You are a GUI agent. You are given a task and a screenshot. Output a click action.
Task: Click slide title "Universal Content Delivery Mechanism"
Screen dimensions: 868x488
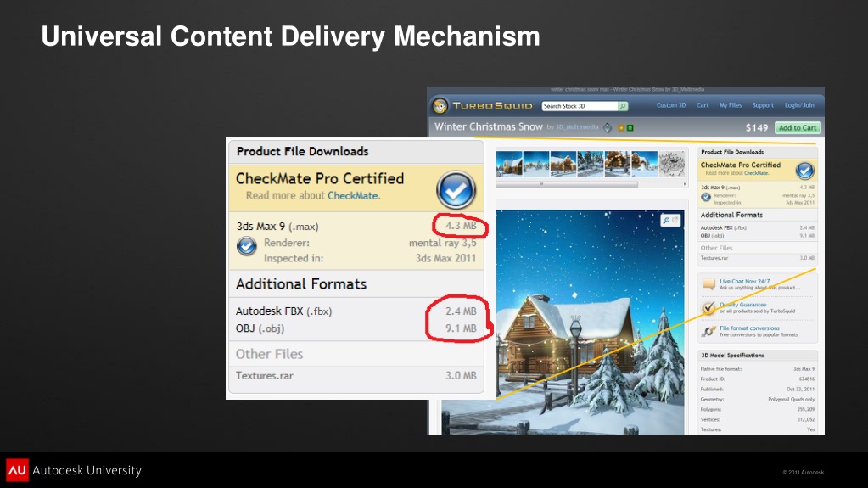point(291,36)
